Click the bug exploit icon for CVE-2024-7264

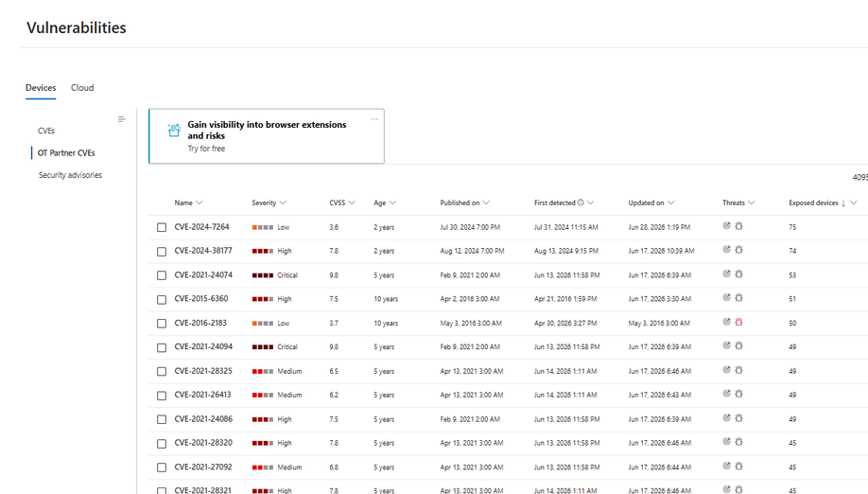pyautogui.click(x=739, y=226)
